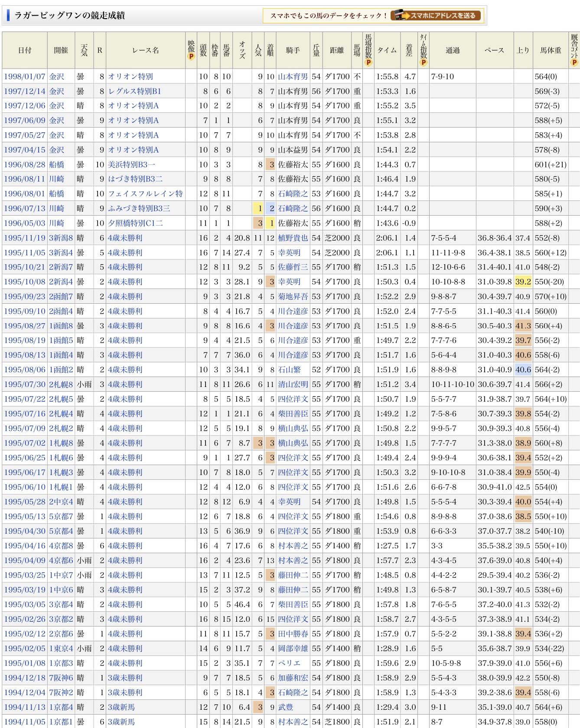The height and width of the screenshot is (728, 580).
Task: Click the 馬体重 column header
Action: tap(551, 50)
